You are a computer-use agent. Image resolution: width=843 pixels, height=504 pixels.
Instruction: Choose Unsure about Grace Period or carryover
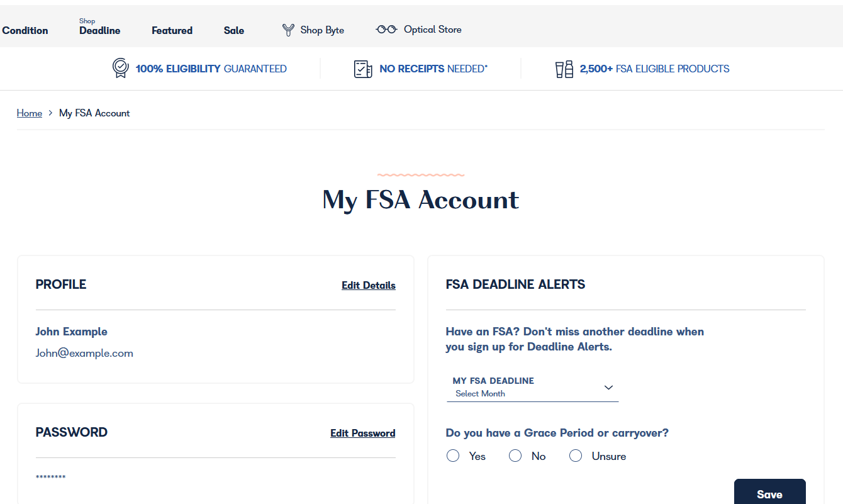[x=576, y=456]
